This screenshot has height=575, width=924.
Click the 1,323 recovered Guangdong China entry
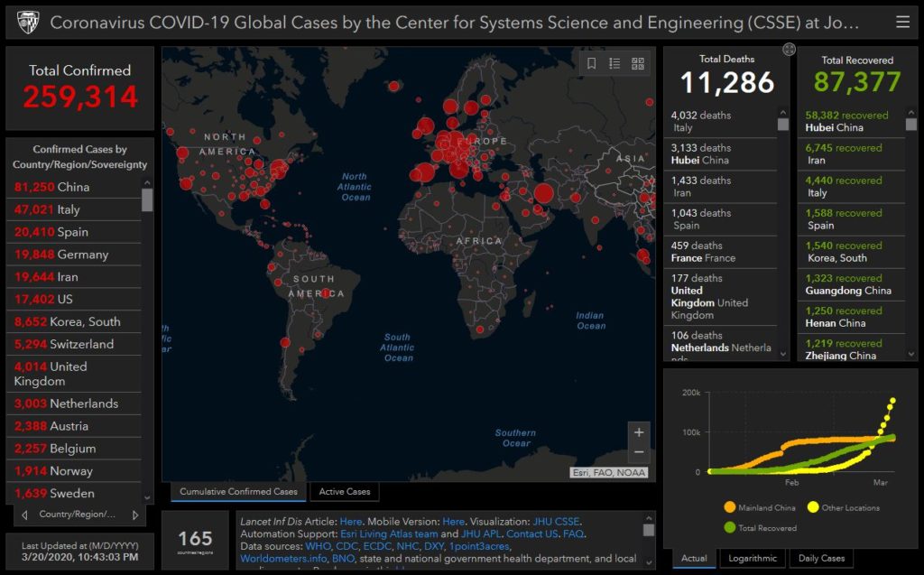pyautogui.click(x=852, y=284)
